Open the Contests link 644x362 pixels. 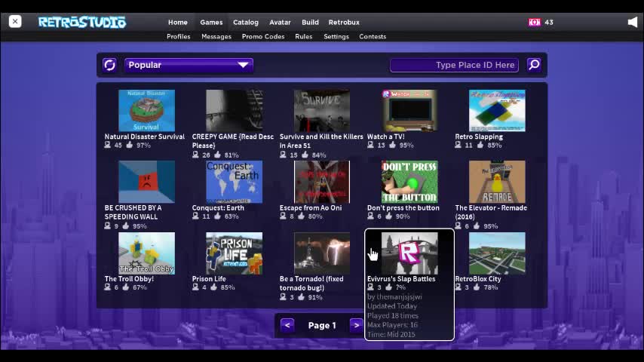point(373,36)
